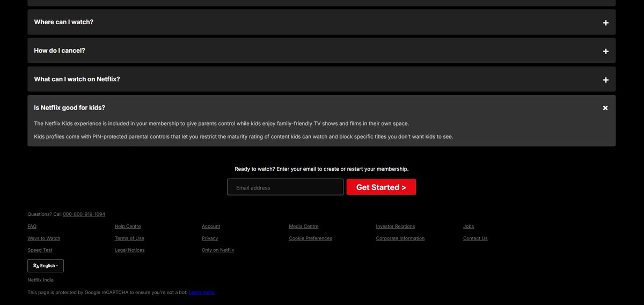
Task: Open the Privacy footer link
Action: pos(210,238)
